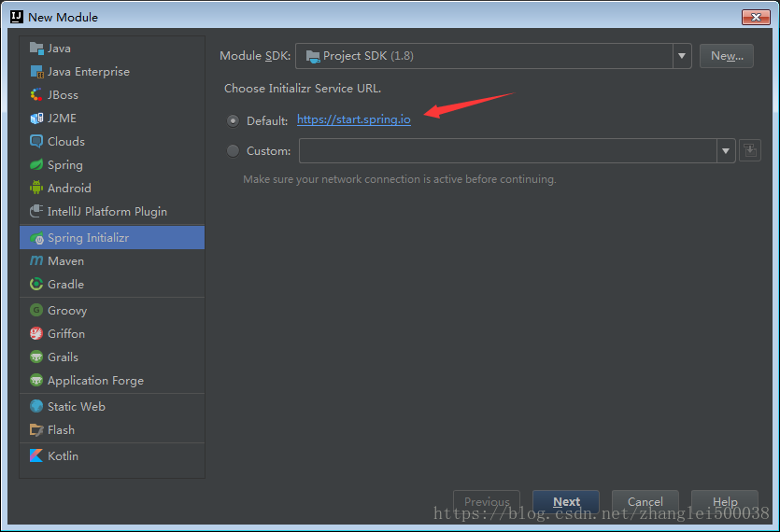Open the https://start.spring.io link

[354, 119]
